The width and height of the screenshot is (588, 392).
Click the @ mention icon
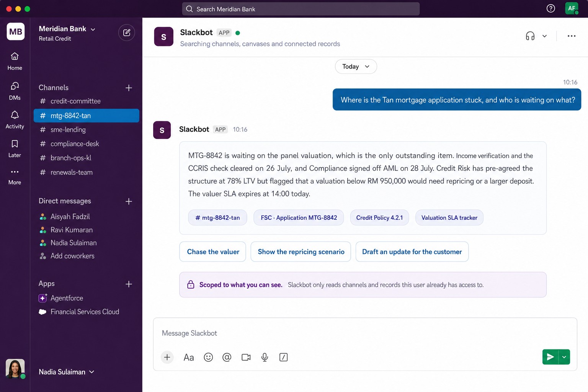click(227, 357)
